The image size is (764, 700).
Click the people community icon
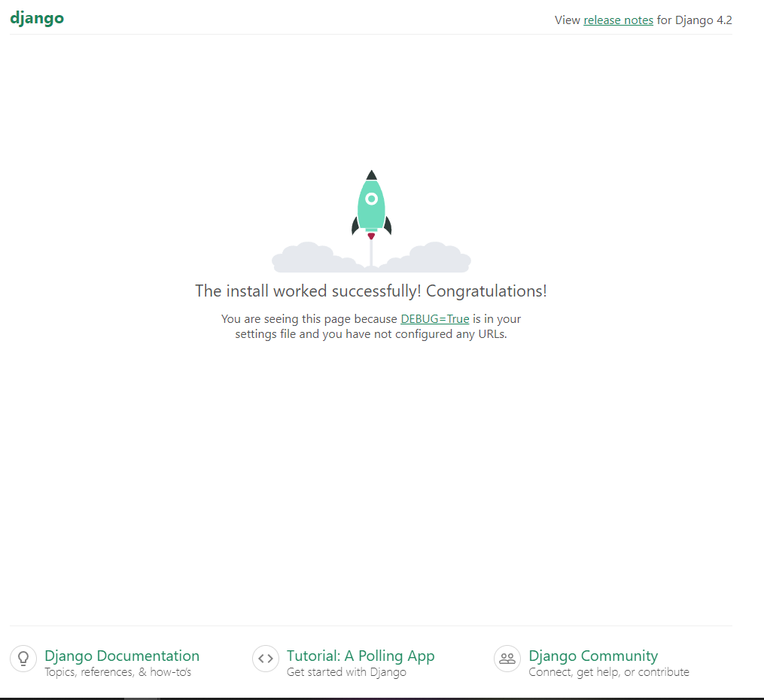click(507, 659)
